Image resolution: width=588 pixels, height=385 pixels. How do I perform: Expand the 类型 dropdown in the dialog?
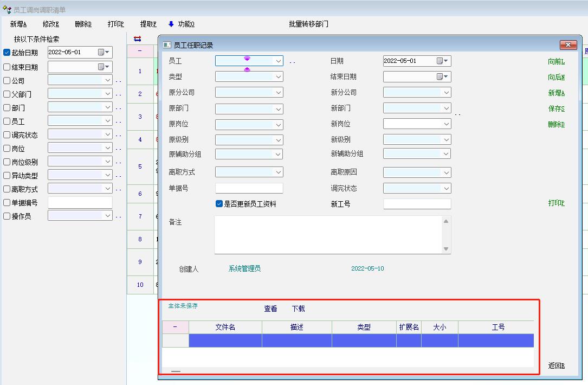[x=278, y=77]
